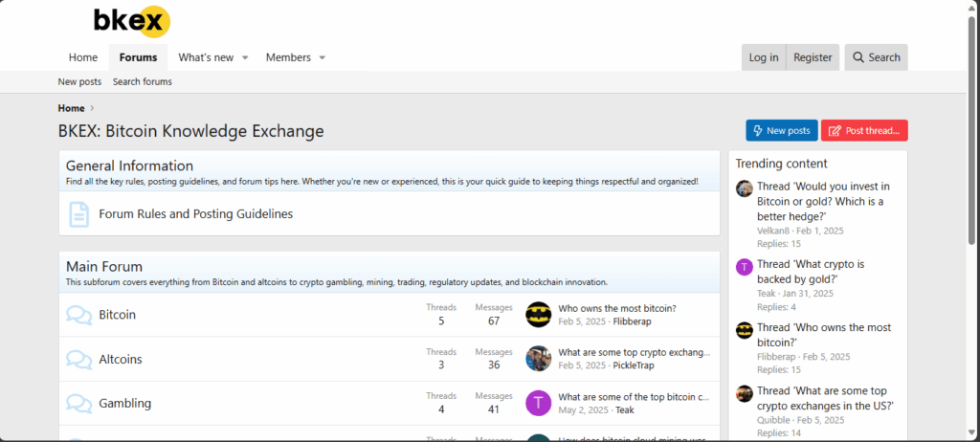The image size is (980, 442).
Task: Click purple T avatar in Gambling row
Action: [539, 404]
